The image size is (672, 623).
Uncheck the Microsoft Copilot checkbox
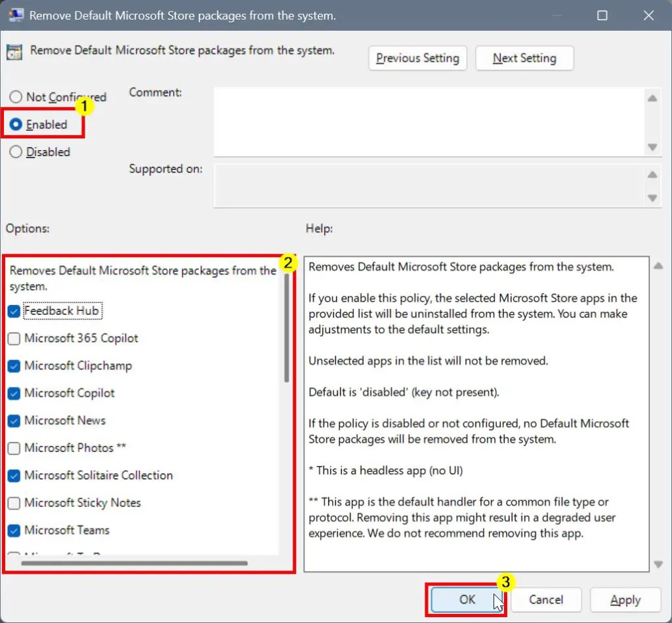pos(14,393)
